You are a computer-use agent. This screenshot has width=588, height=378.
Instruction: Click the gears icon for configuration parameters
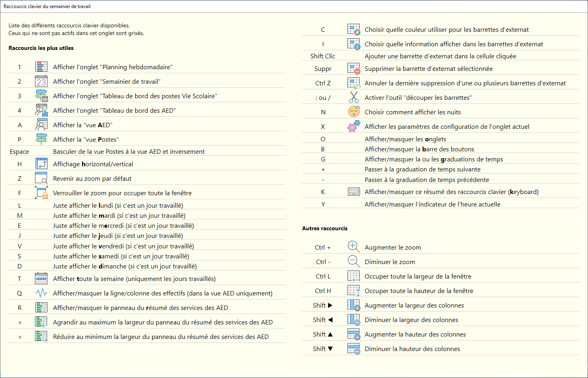pos(354,126)
